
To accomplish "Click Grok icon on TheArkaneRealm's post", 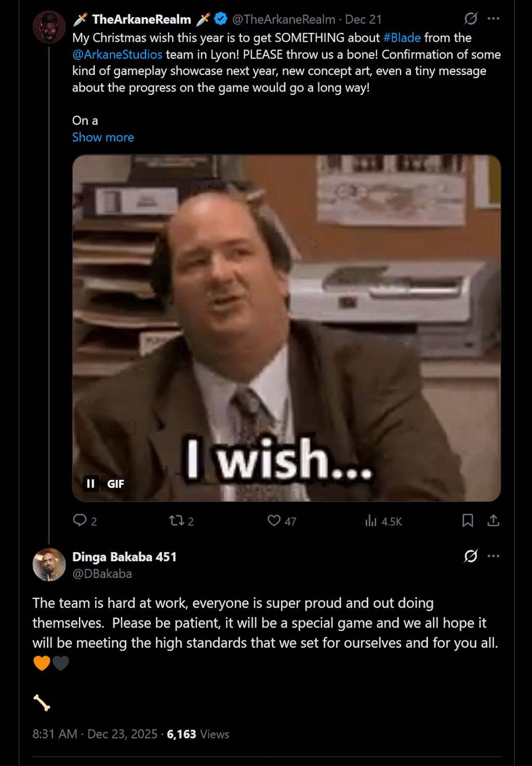I will pos(471,19).
